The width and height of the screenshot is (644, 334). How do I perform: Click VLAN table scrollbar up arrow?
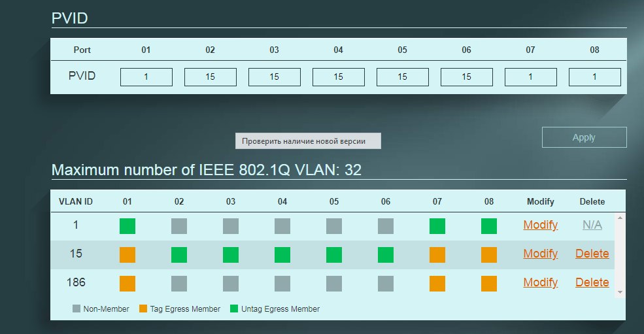point(620,218)
